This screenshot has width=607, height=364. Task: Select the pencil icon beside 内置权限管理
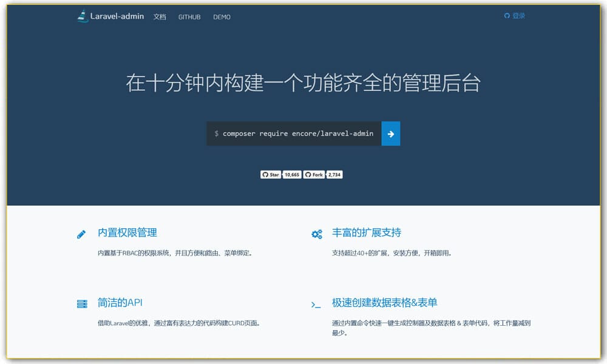[x=82, y=234]
